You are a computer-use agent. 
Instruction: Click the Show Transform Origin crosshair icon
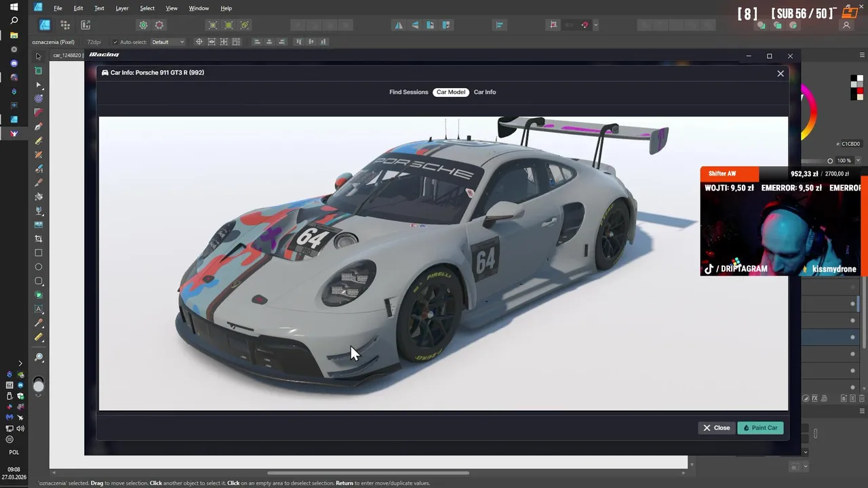(199, 42)
